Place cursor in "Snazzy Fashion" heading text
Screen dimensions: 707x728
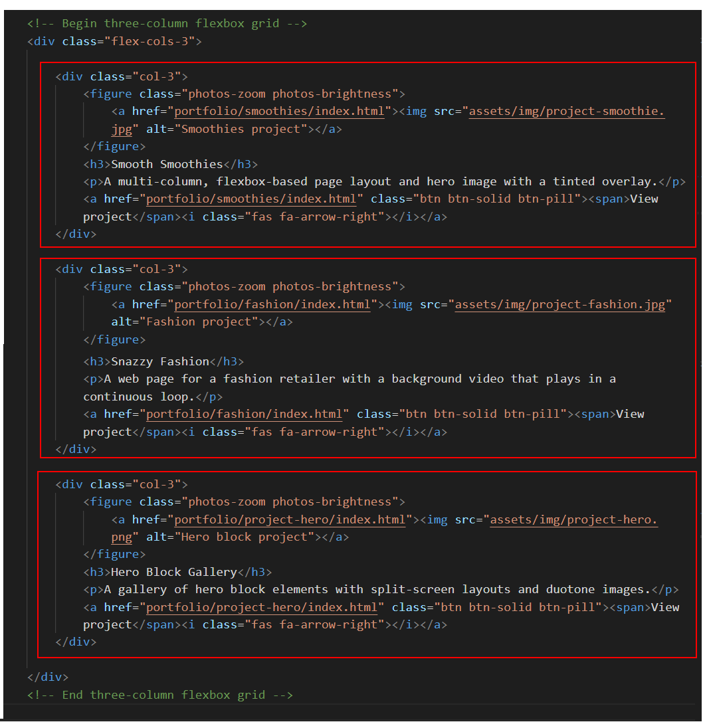(x=160, y=361)
